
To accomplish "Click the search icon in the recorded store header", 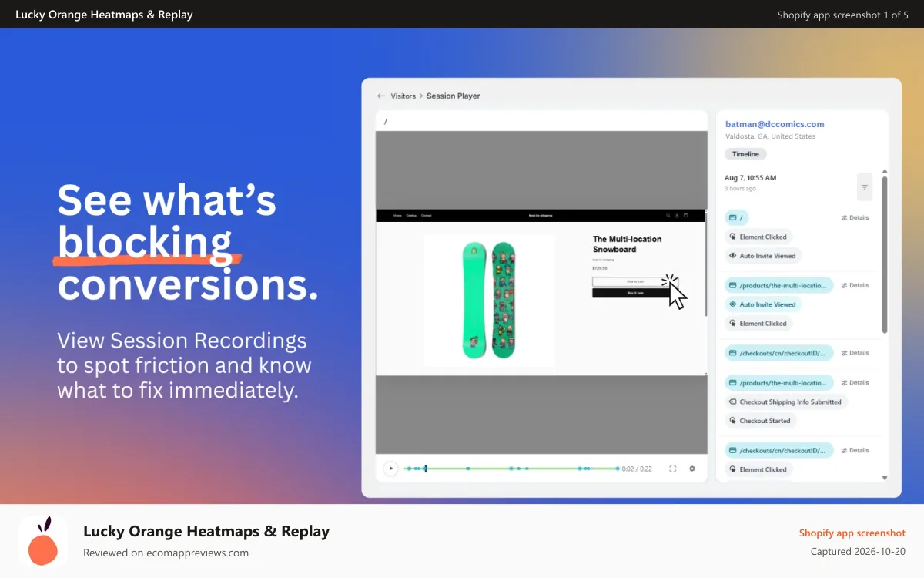I will [668, 215].
